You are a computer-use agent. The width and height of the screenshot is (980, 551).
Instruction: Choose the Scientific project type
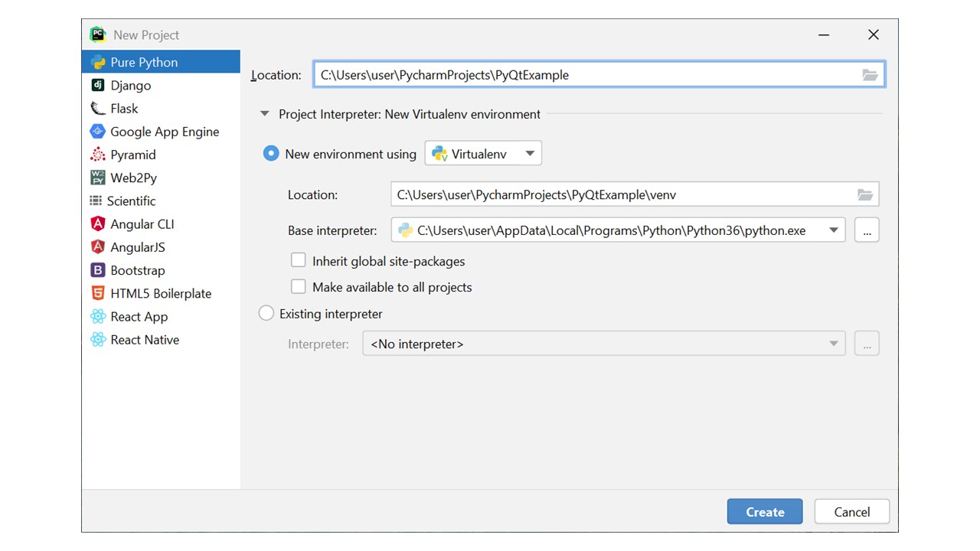pyautogui.click(x=131, y=201)
